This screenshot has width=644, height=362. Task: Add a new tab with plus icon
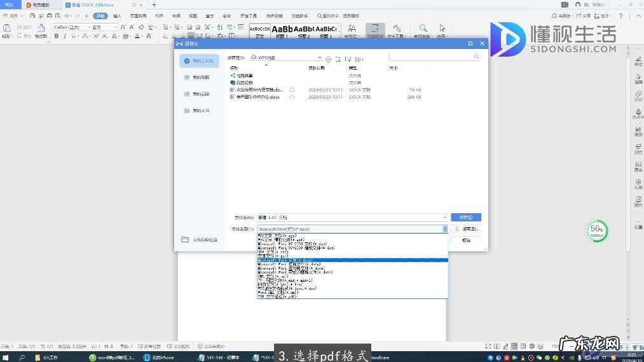[x=154, y=5]
